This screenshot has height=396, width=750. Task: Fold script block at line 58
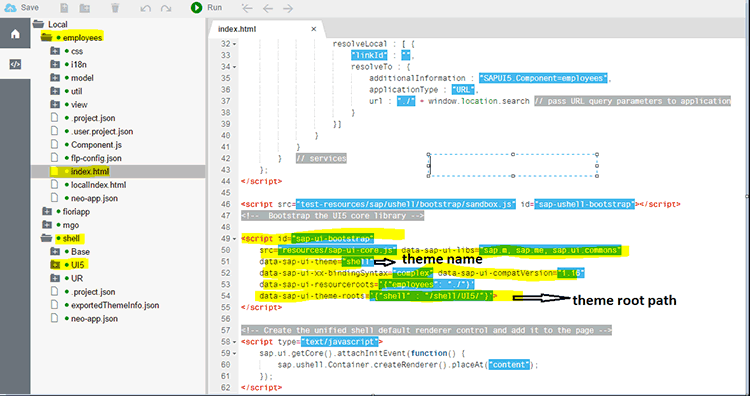[x=234, y=342]
